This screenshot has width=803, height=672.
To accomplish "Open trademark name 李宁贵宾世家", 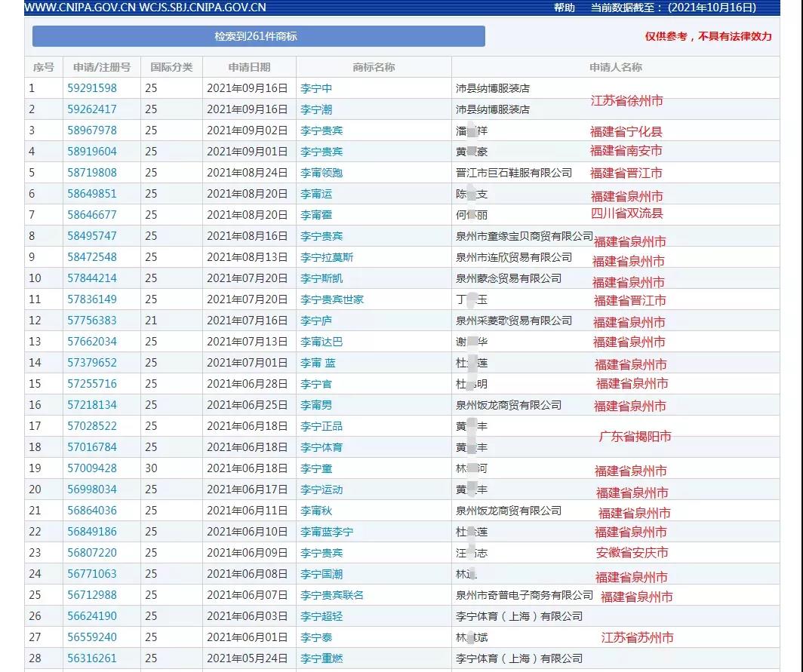I will (x=332, y=299).
